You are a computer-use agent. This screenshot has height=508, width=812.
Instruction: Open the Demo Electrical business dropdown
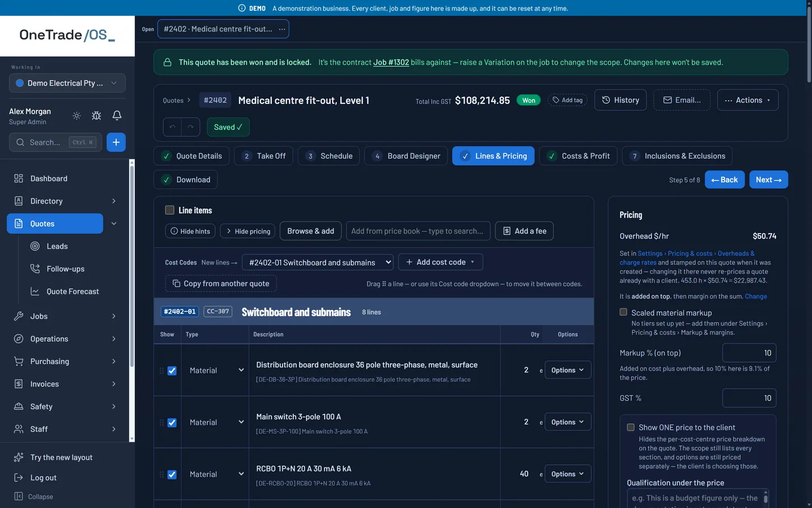[x=67, y=83]
